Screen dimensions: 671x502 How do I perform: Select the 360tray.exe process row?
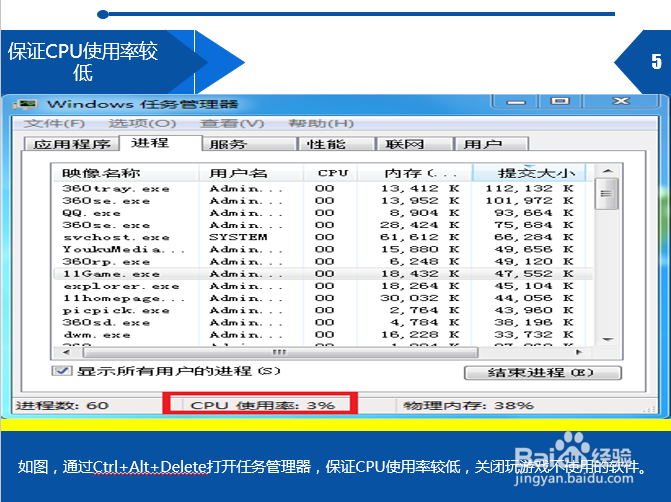click(x=323, y=188)
